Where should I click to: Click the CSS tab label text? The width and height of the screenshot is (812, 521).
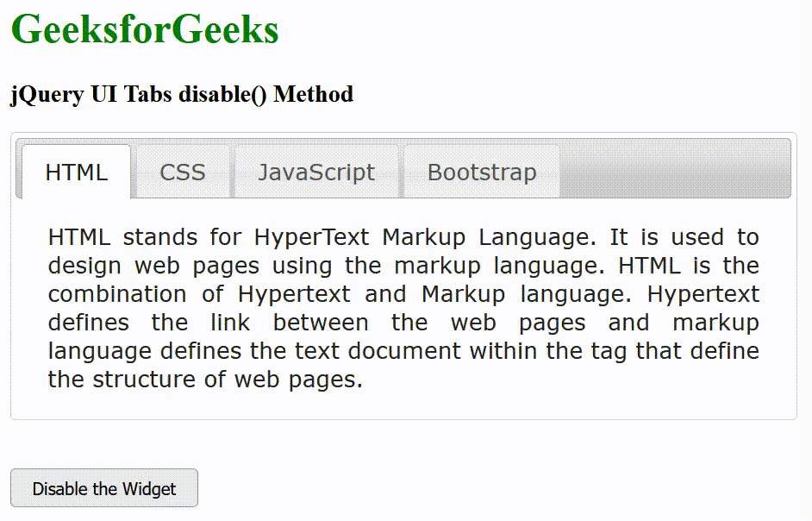pos(182,172)
